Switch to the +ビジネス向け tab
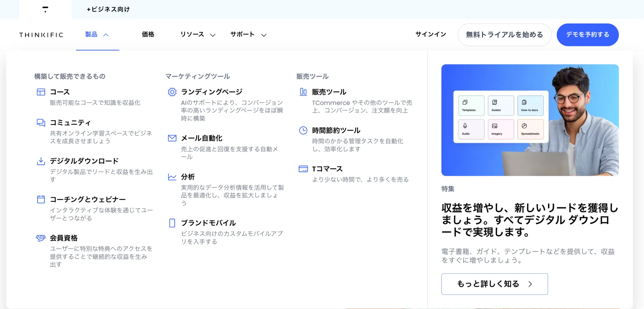 click(x=108, y=9)
